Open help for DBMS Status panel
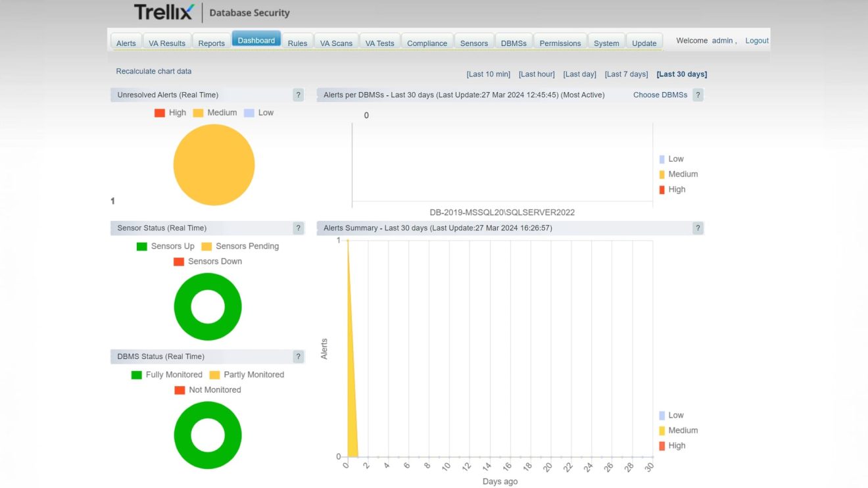Viewport: 868px width, 488px height. tap(298, 356)
